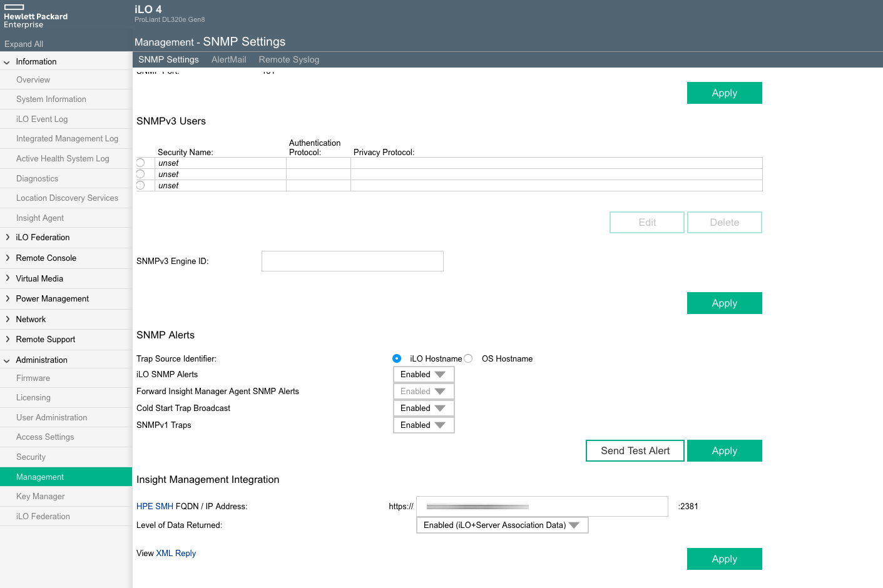Choose OS Hostname as trap source
Viewport: 883px width, 588px height.
[x=468, y=358]
